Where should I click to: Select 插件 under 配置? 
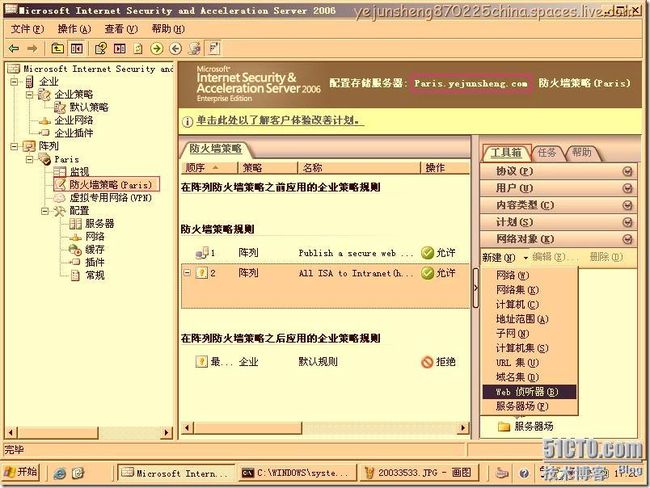95,262
